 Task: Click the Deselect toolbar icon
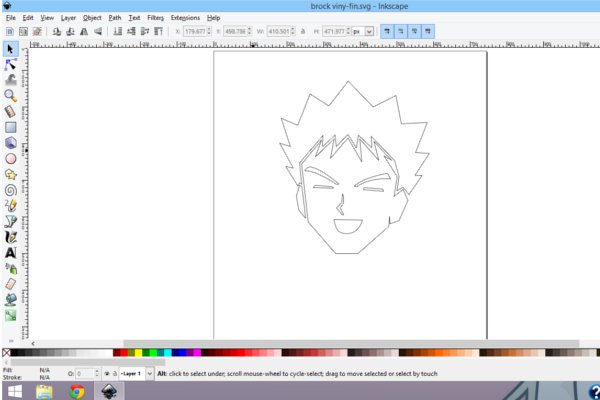click(x=37, y=31)
